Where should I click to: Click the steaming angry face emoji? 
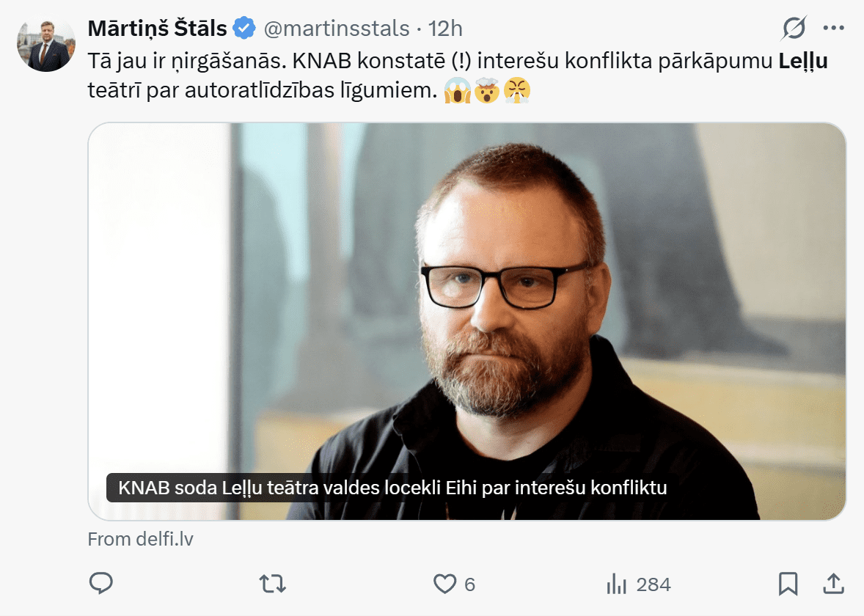click(x=518, y=91)
